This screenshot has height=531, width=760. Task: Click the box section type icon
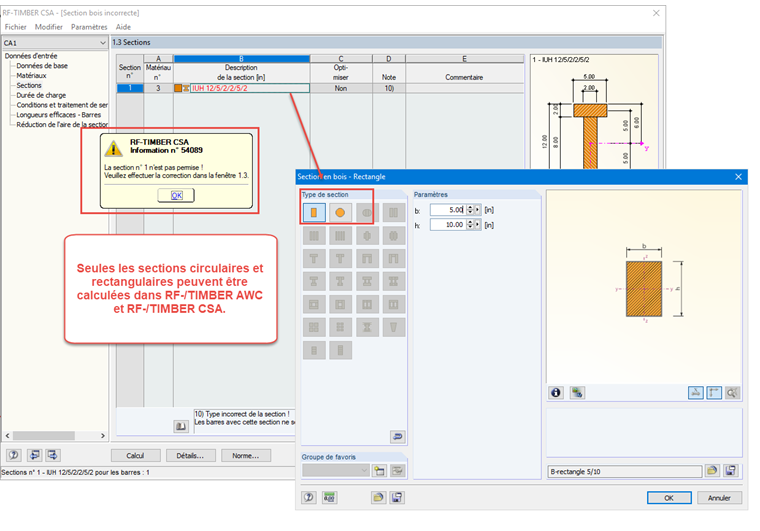[314, 304]
